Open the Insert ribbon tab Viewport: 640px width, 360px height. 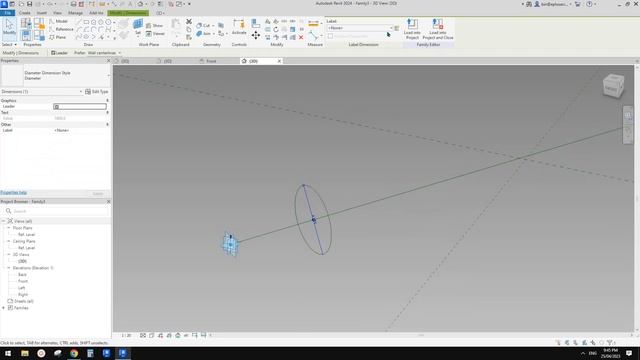(42, 13)
